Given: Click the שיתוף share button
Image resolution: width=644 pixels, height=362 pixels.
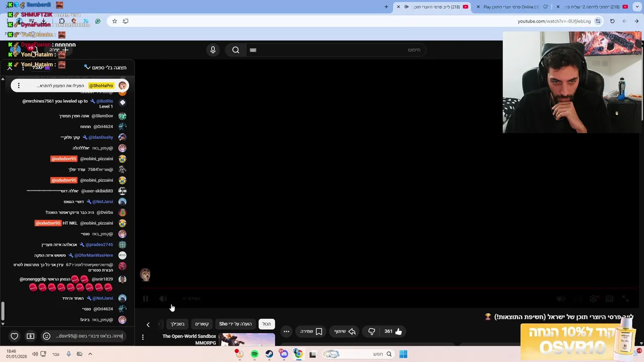Looking at the screenshot, I should tap(345, 331).
